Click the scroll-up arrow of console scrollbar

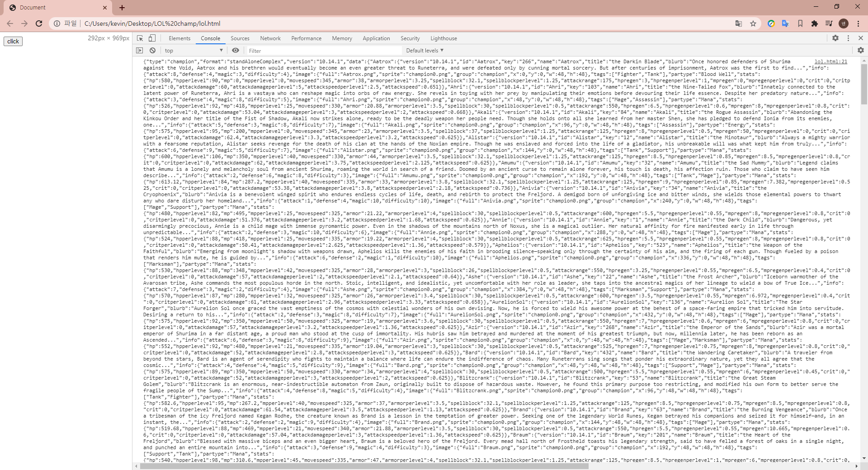[864, 61]
